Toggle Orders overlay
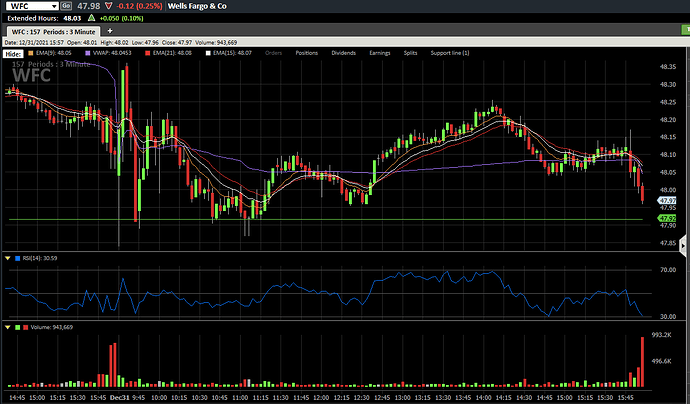Viewport: 690px width, 404px height. pos(273,53)
